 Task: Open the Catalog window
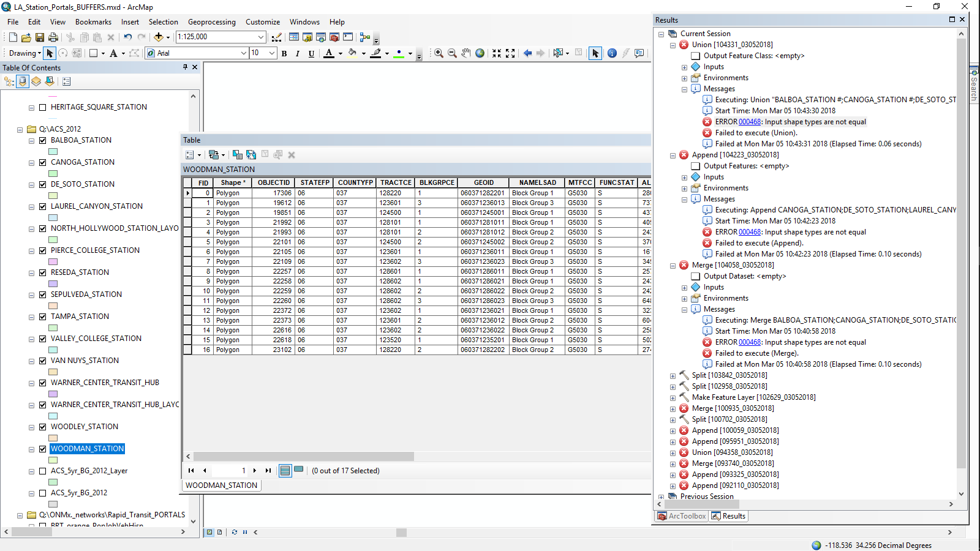point(307,37)
